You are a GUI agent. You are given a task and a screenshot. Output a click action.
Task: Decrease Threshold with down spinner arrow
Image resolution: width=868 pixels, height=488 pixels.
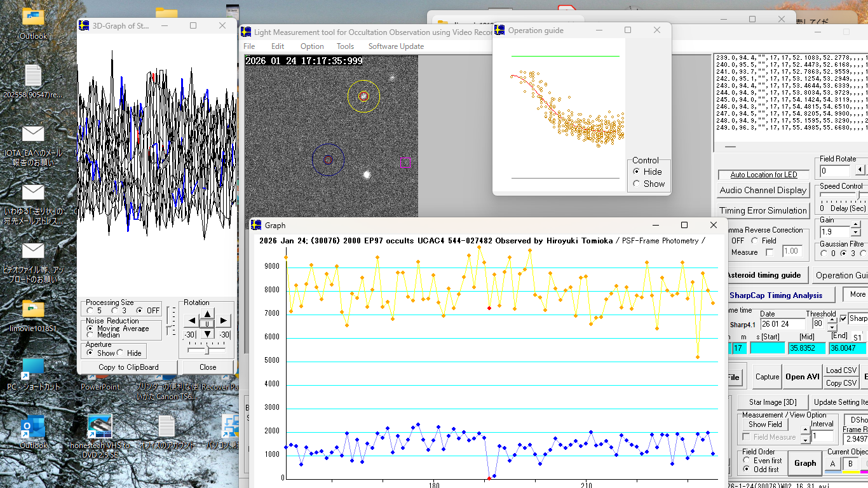(833, 327)
